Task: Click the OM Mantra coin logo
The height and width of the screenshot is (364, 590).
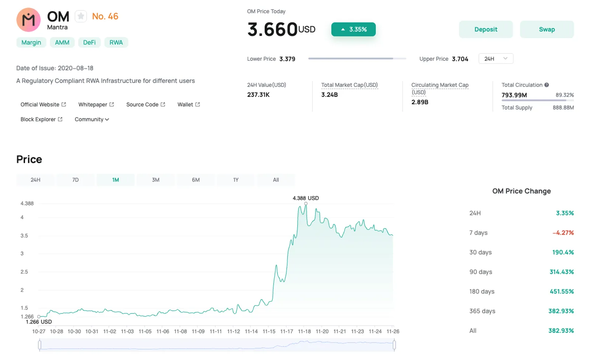Action: [x=28, y=20]
